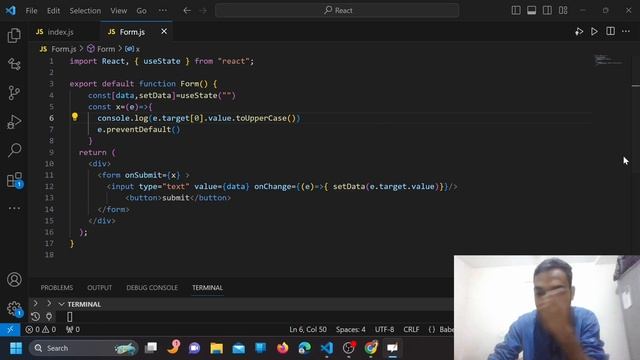Split the editor to the right

click(610, 31)
